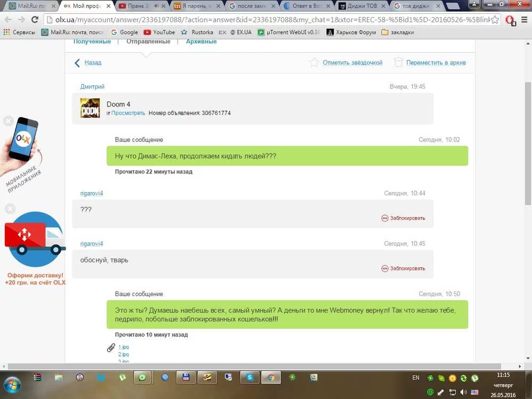The width and height of the screenshot is (532, 399).
Task: Click the address bar URL
Action: pos(271,20)
